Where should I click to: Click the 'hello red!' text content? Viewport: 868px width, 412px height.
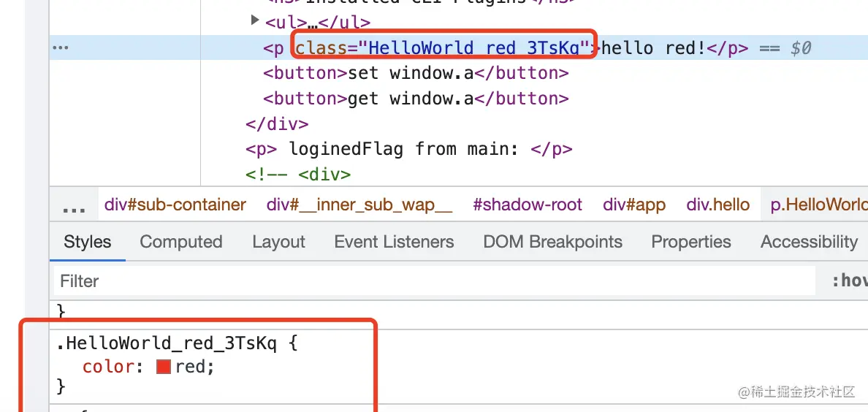tap(653, 47)
